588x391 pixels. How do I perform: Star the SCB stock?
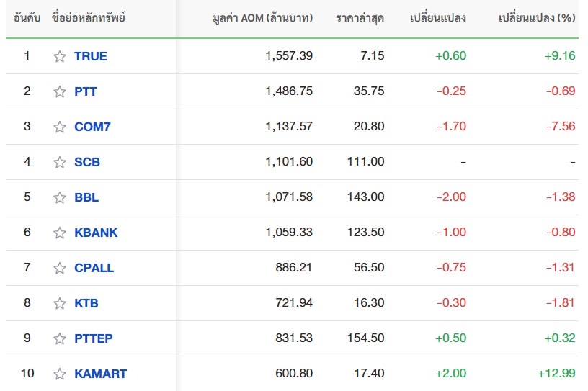click(x=60, y=162)
